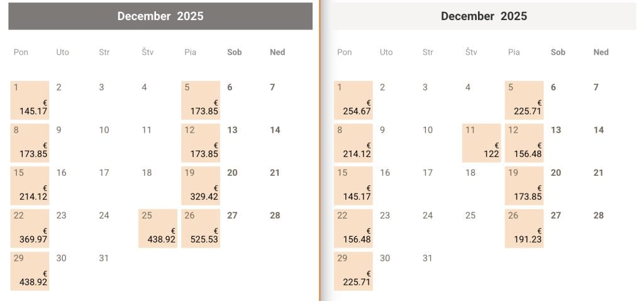Pick December 26 priced at €525.53
This screenshot has height=301, width=644.
point(201,228)
